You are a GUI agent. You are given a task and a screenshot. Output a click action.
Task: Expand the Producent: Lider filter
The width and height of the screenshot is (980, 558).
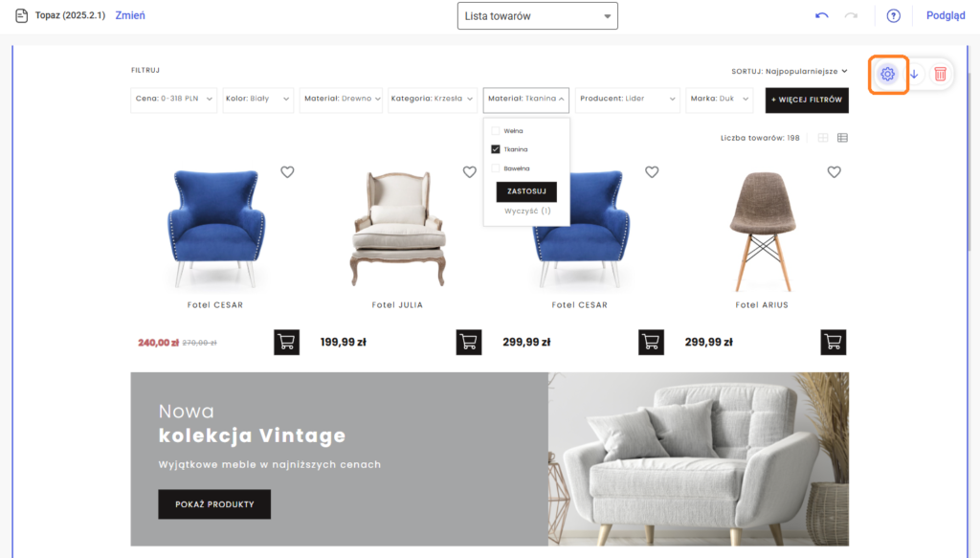(x=627, y=99)
